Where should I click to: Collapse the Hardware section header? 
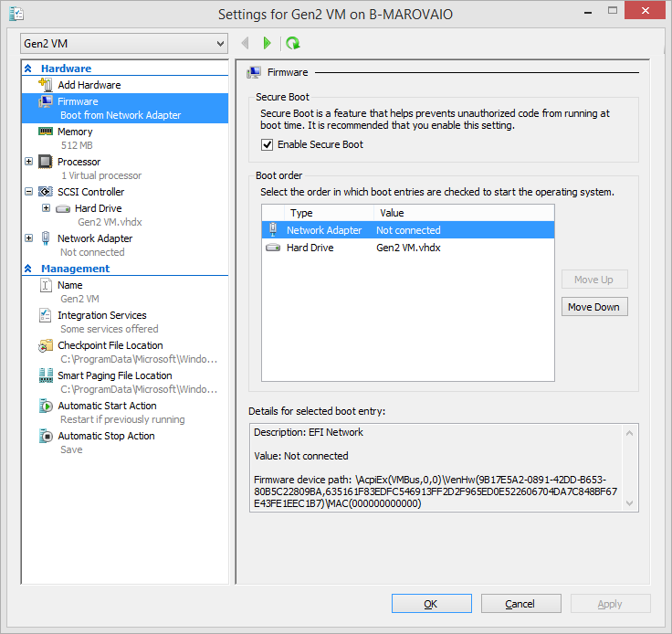point(28,69)
